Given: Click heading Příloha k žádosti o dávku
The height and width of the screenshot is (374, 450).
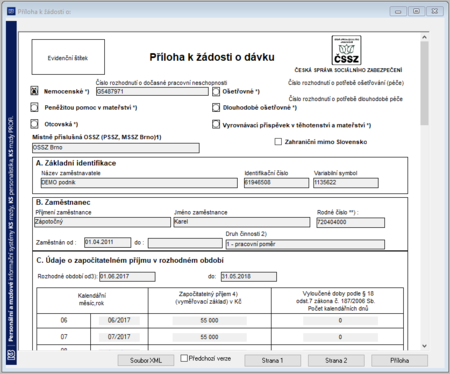Looking at the screenshot, I should pyautogui.click(x=212, y=57).
